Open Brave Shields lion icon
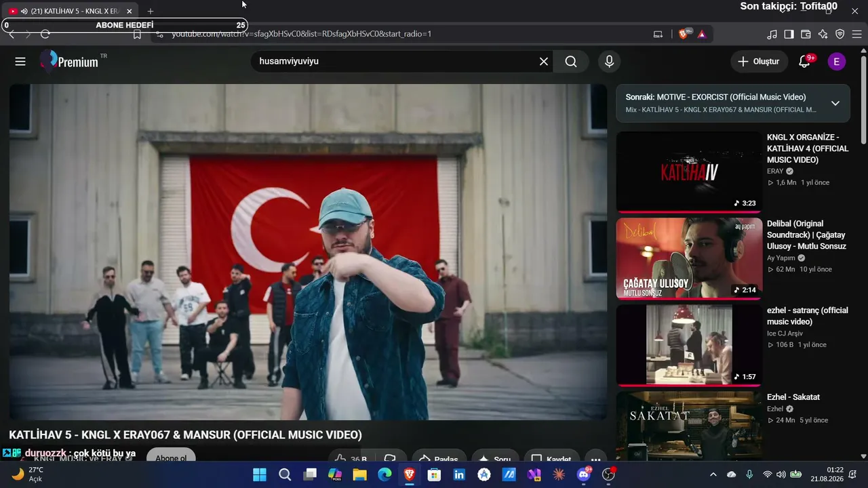The height and width of the screenshot is (488, 868). coord(684,34)
